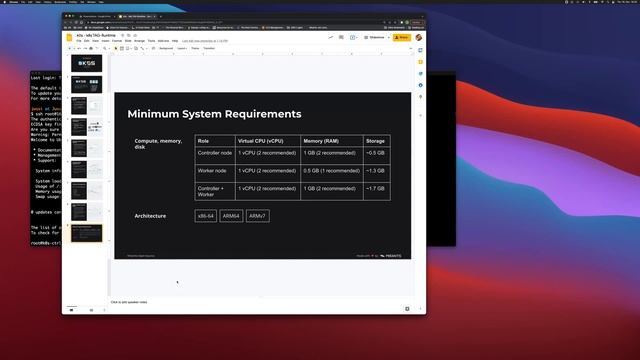Screen dimensions: 640x360
Task: Click the 'Minimum System Requirements' slide title
Action: click(x=214, y=114)
